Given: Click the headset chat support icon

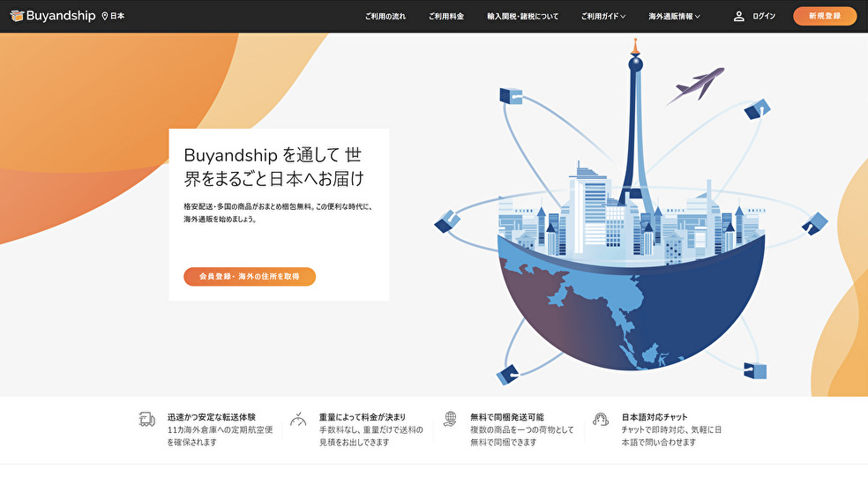Looking at the screenshot, I should pos(601,420).
